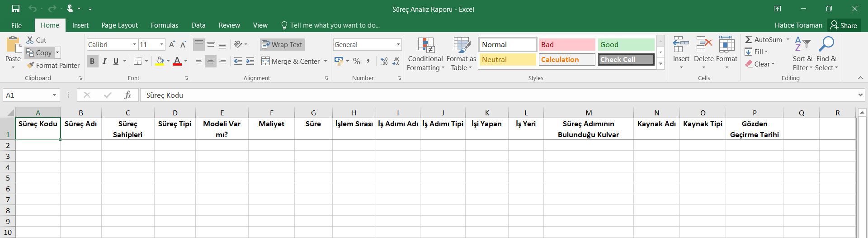The height and width of the screenshot is (238, 868).
Task: Switch to the Page Layout tab
Action: (119, 25)
